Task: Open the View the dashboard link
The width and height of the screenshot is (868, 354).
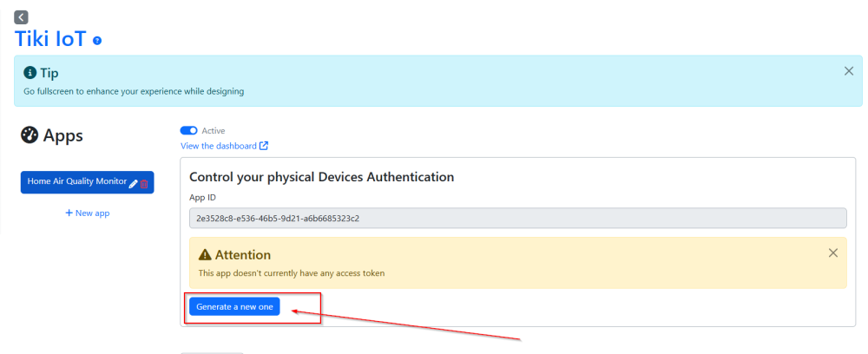Action: point(219,146)
